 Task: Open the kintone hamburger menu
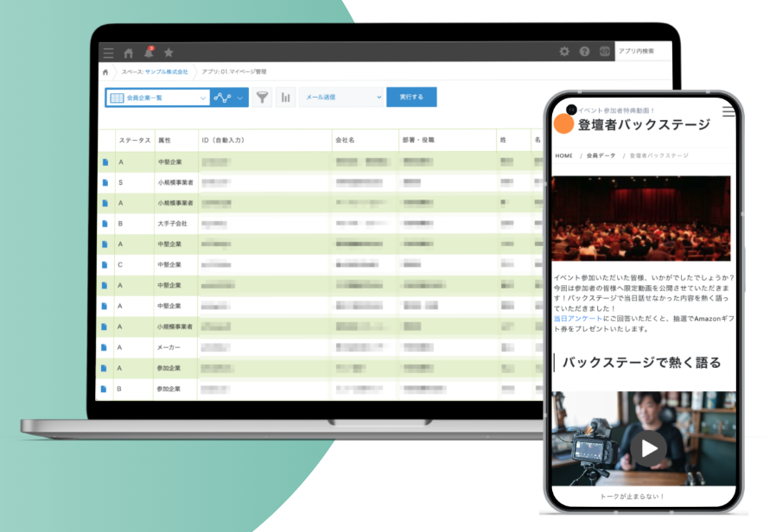pos(108,53)
